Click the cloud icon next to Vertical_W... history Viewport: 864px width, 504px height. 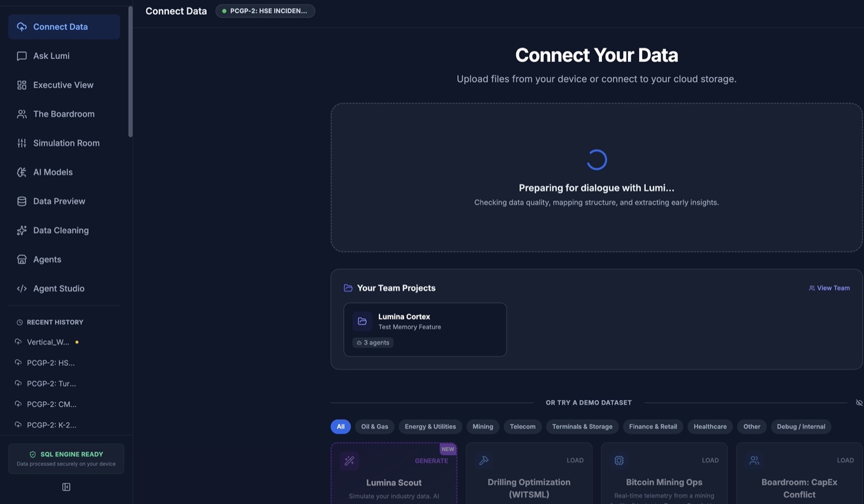pos(18,342)
